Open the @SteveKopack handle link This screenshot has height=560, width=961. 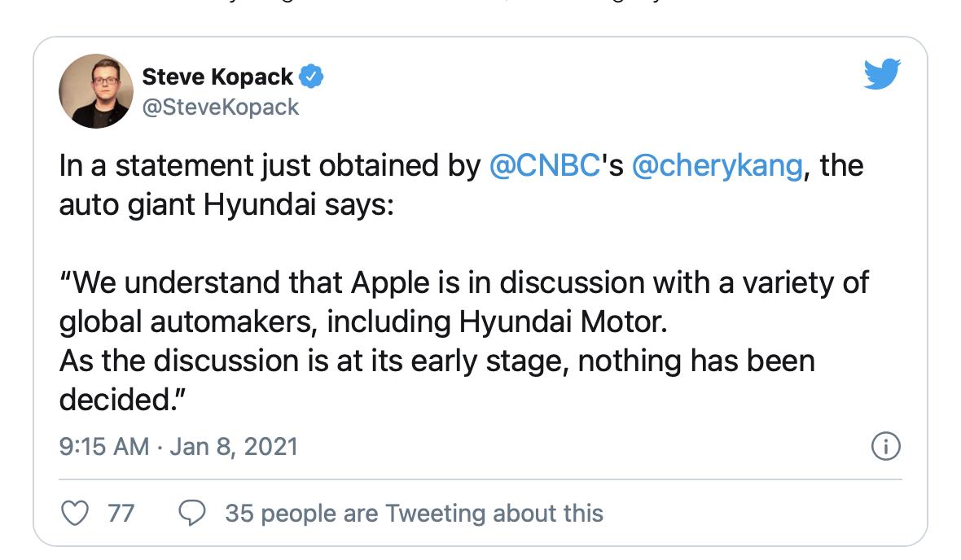point(221,107)
